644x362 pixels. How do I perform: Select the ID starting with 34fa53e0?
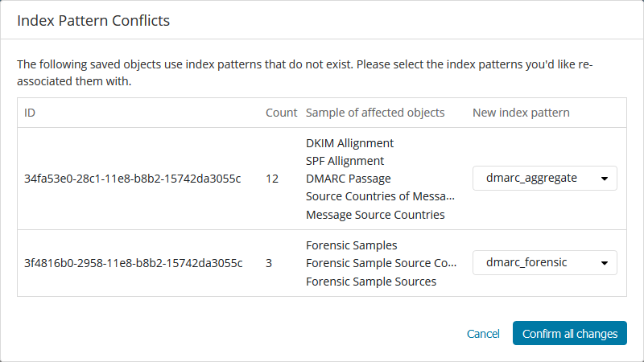pos(133,179)
